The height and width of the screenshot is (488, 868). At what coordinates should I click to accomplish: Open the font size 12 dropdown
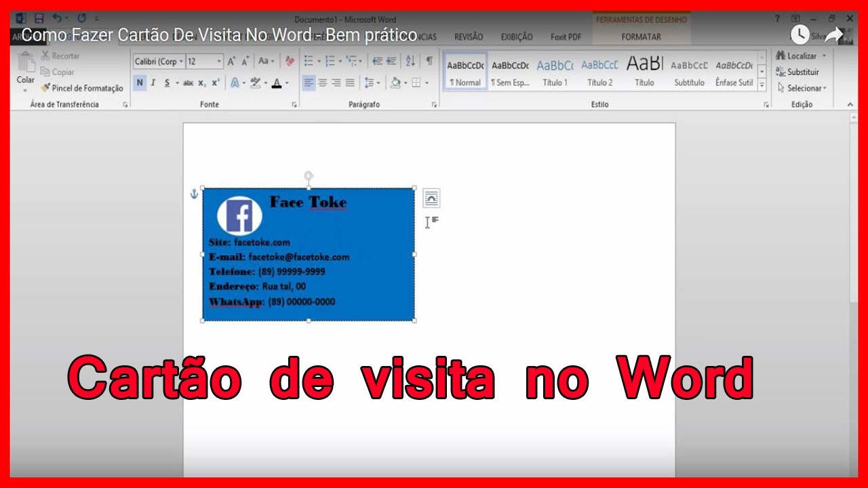point(219,62)
